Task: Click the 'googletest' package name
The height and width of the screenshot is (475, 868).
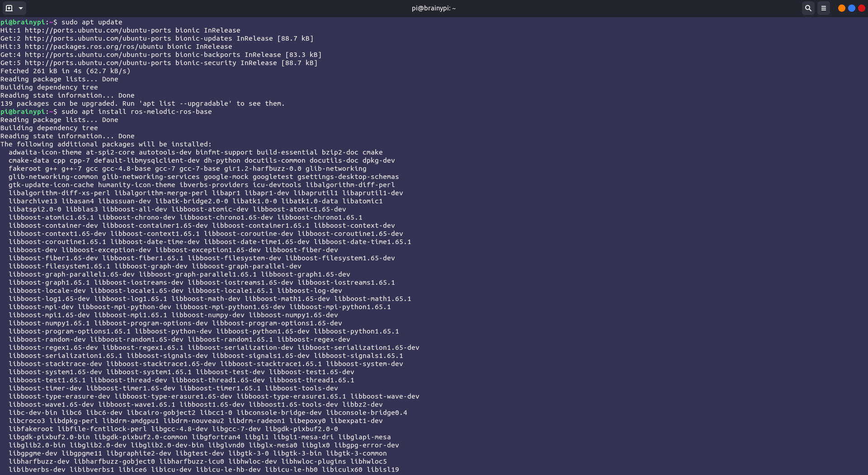Action: click(273, 177)
